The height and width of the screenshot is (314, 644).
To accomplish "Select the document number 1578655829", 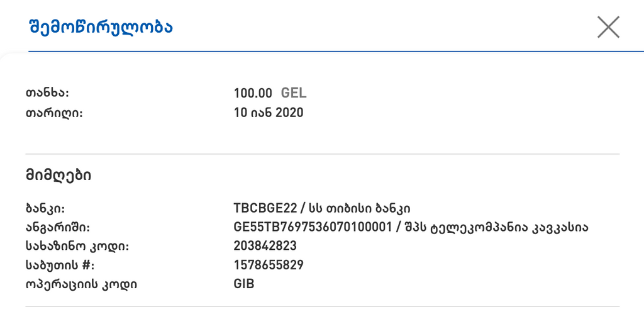I will coord(269,265).
